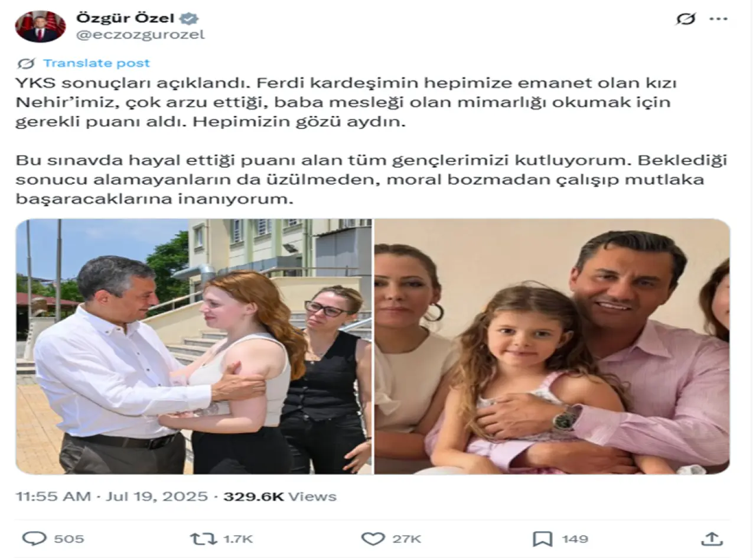The image size is (756, 558).
Task: Open the 11:55 AM Jul 19, 2025 timestamp
Action: click(112, 496)
